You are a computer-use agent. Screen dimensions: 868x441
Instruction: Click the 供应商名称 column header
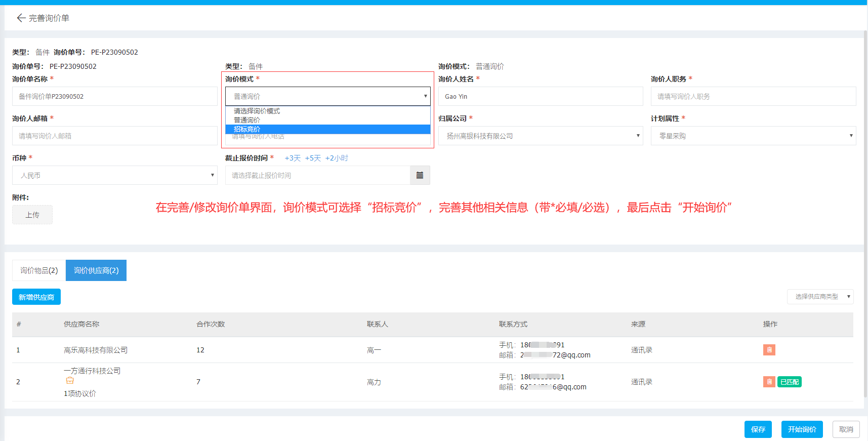(81, 324)
